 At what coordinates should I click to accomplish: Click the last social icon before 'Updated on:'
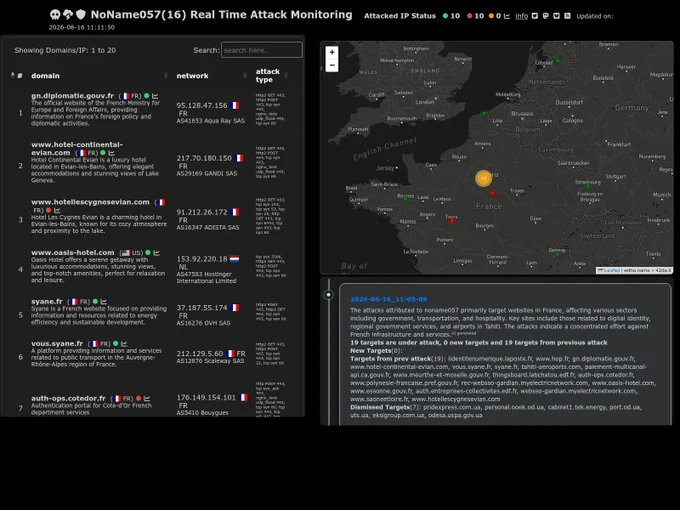(567, 16)
